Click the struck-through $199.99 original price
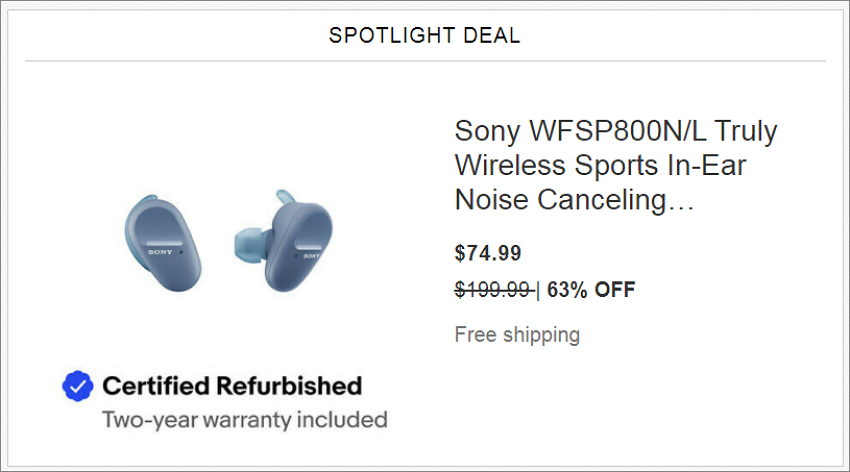The image size is (850, 472). 494,289
